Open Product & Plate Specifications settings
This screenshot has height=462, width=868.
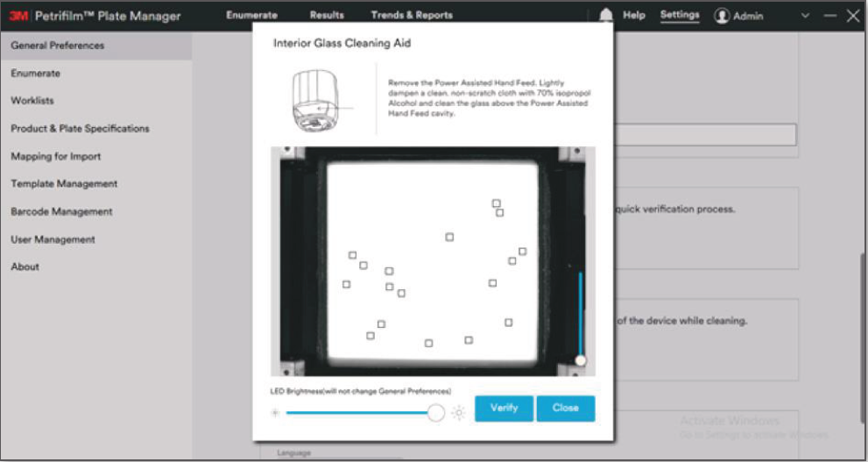coord(81,129)
